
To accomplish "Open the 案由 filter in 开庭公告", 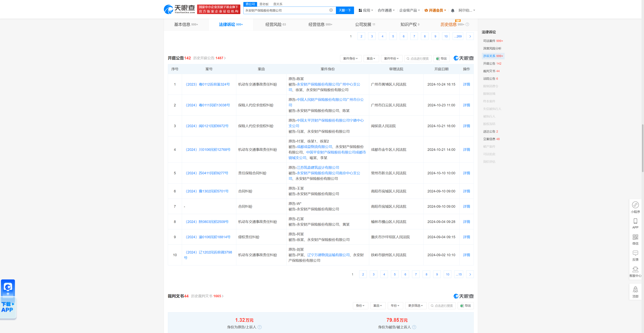I will [x=371, y=59].
